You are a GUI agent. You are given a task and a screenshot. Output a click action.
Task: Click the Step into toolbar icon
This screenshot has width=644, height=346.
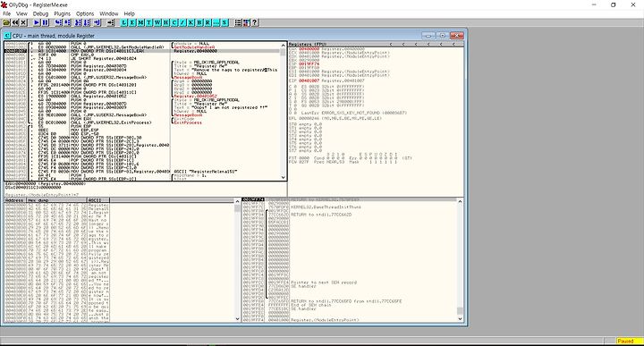(58, 22)
